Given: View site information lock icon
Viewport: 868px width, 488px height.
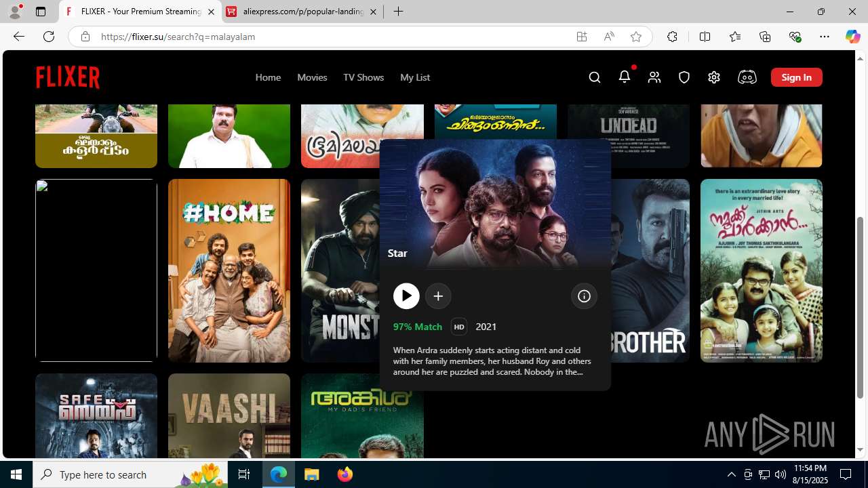Looking at the screenshot, I should coord(85,37).
